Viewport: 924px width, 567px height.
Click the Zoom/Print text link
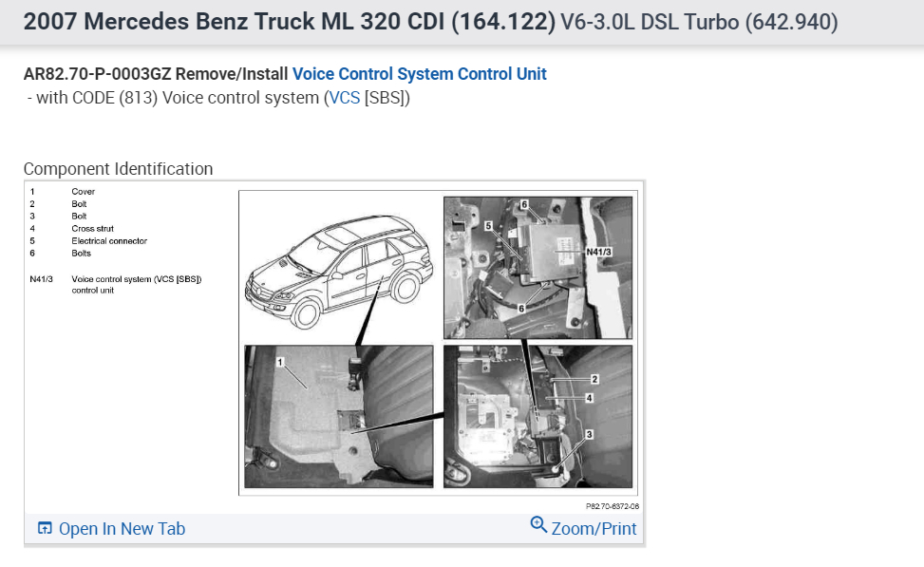click(x=594, y=529)
